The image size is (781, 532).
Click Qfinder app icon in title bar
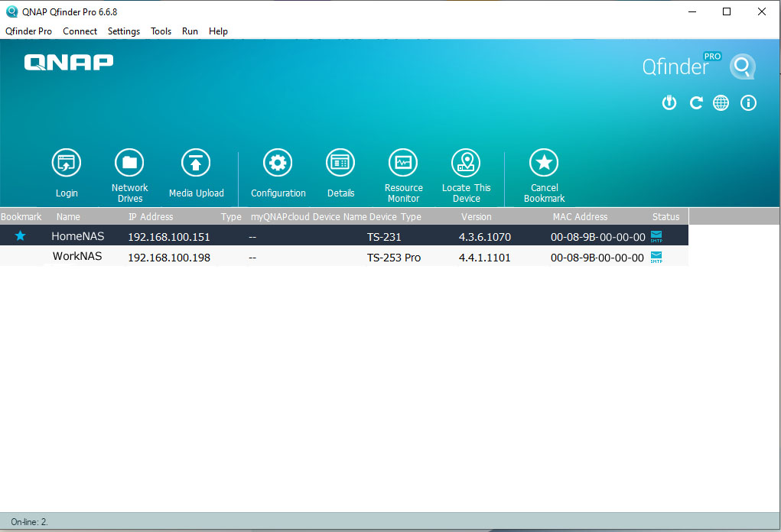(x=11, y=11)
